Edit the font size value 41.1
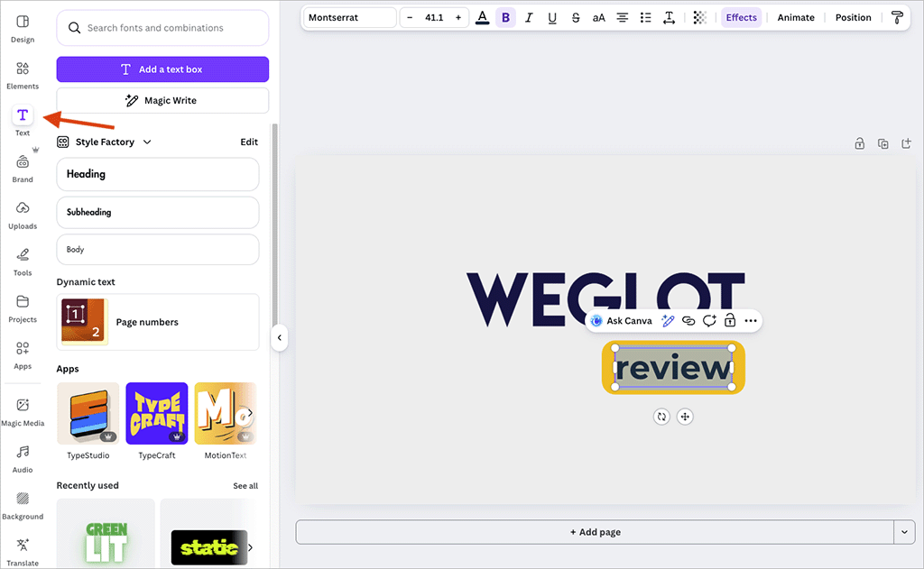924x569 pixels. (434, 18)
